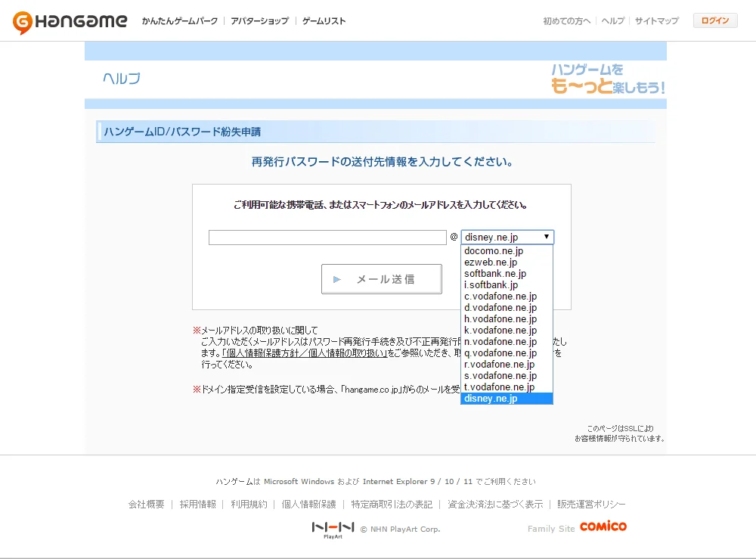Open 会社概要 footer link
756x559 pixels.
click(x=146, y=504)
